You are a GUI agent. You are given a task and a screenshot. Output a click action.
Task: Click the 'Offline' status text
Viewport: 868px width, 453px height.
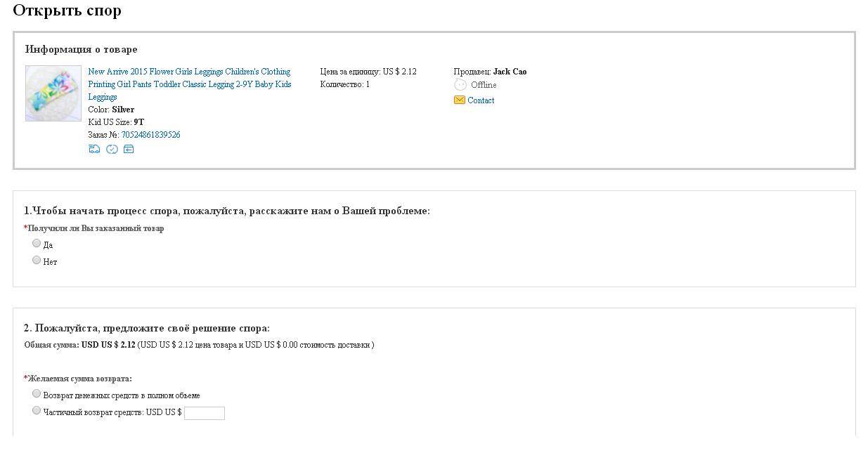point(484,85)
